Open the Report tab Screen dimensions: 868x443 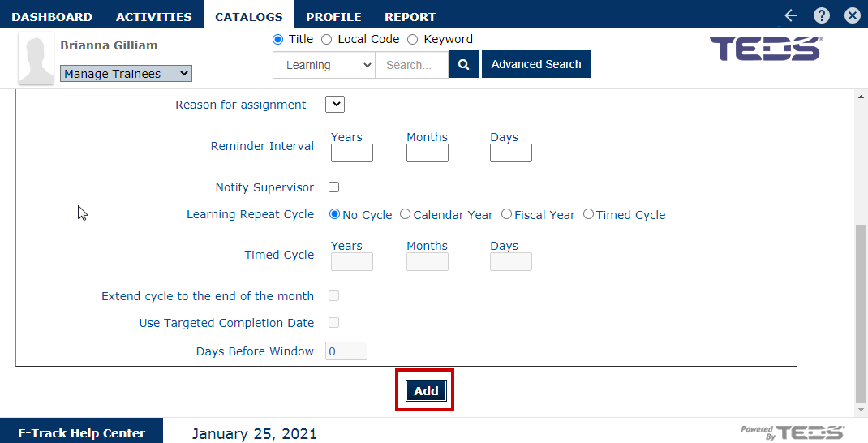point(410,16)
